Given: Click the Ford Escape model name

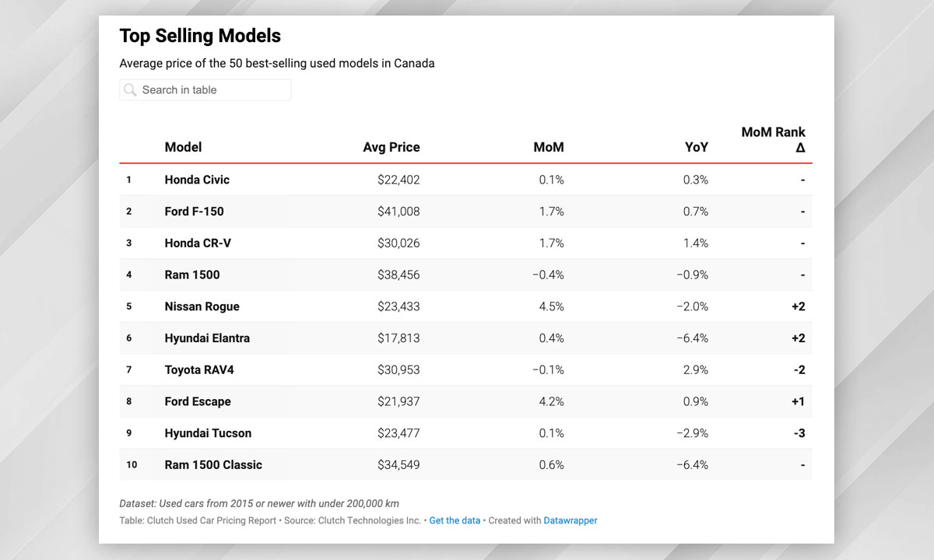Looking at the screenshot, I should (x=198, y=402).
